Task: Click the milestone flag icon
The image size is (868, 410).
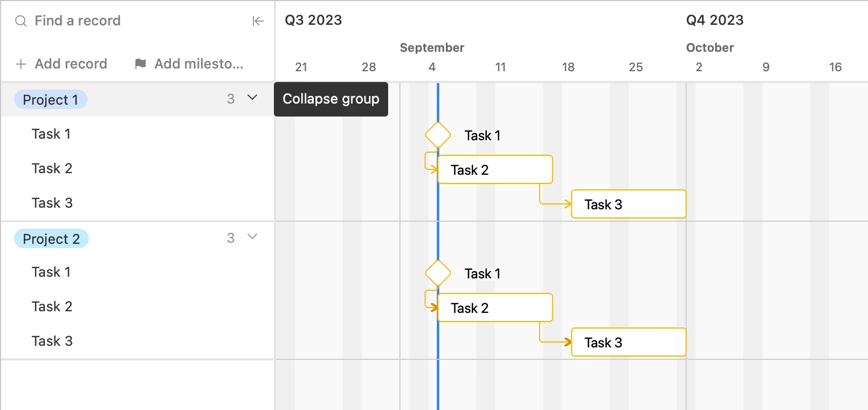Action: [x=141, y=64]
